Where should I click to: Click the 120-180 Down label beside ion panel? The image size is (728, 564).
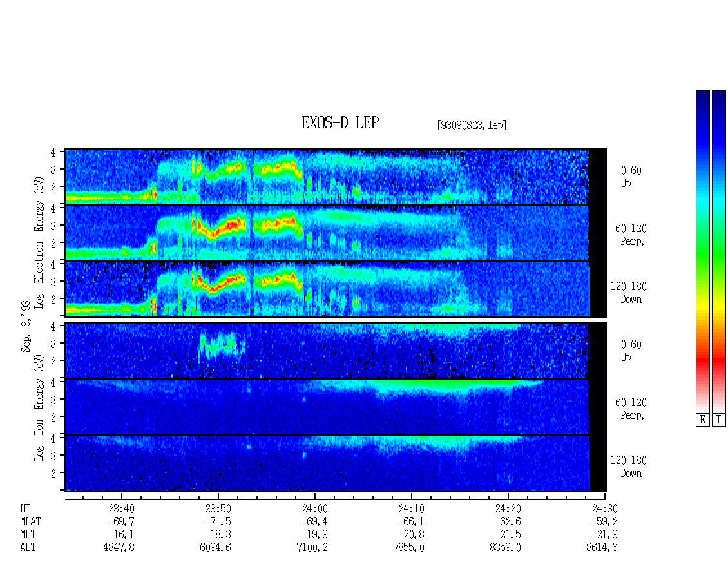click(x=629, y=467)
